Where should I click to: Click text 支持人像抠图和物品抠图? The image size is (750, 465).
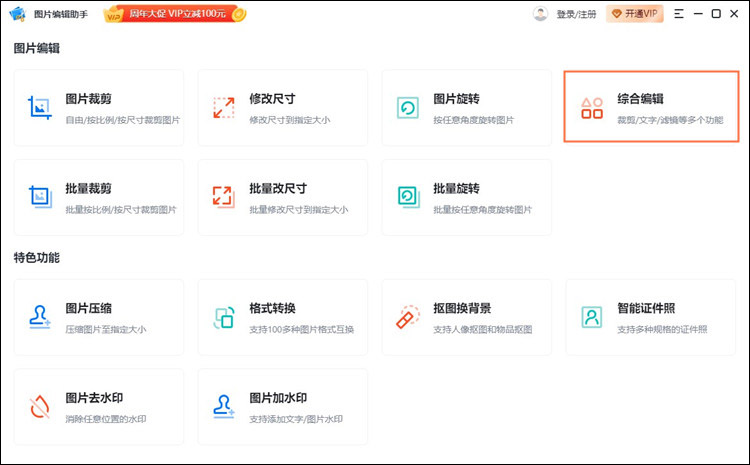483,329
